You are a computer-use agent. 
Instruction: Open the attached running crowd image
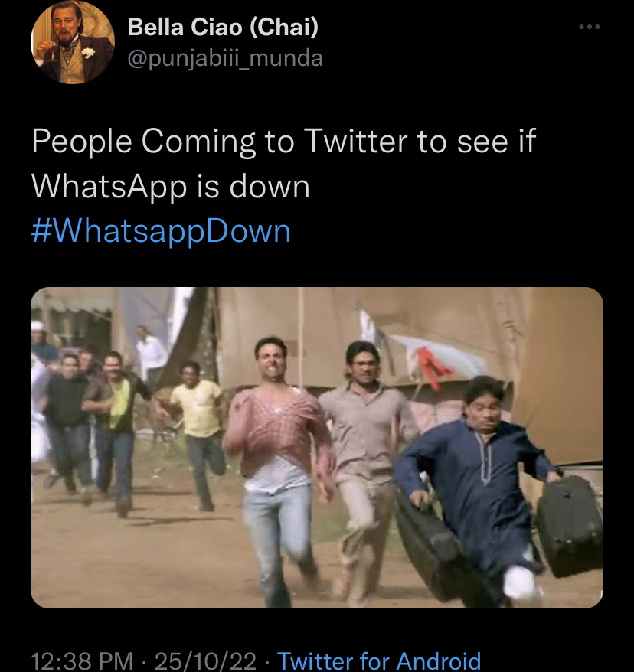pyautogui.click(x=317, y=447)
